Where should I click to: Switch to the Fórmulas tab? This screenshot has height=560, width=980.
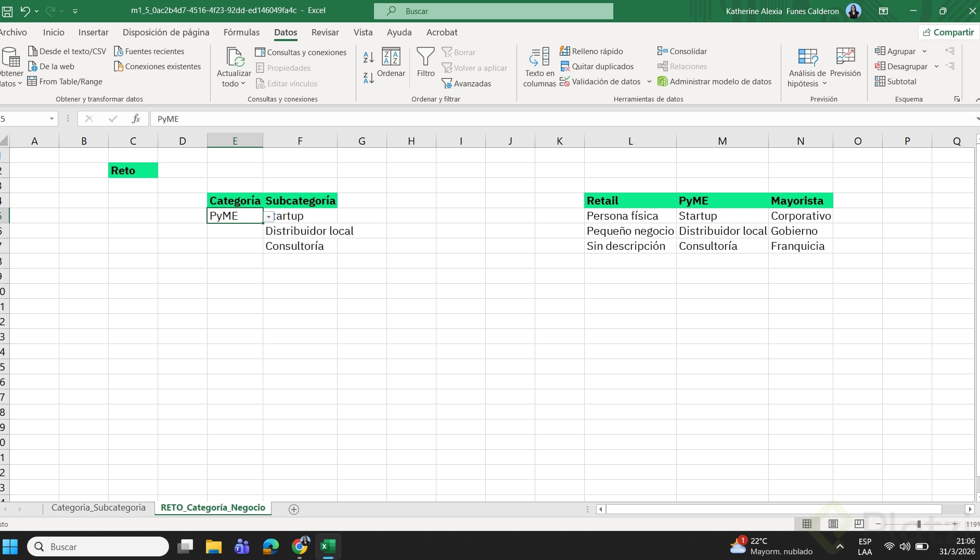coord(241,32)
